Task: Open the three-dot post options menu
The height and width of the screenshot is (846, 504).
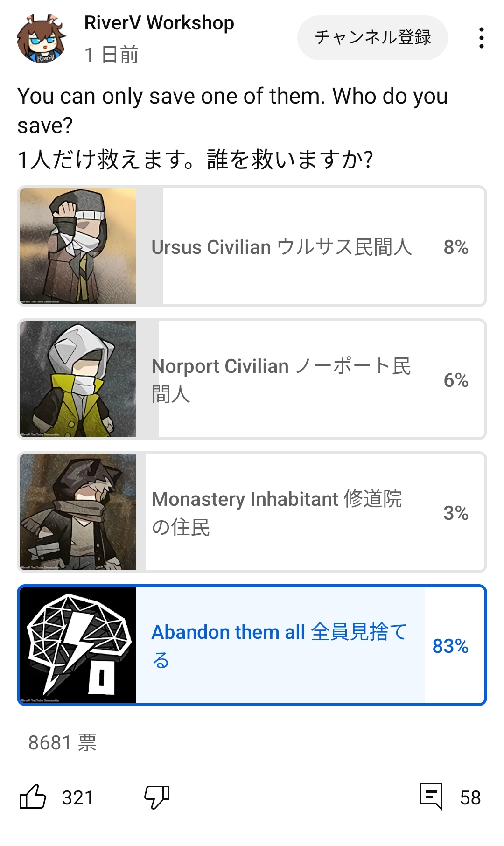Action: click(x=481, y=38)
